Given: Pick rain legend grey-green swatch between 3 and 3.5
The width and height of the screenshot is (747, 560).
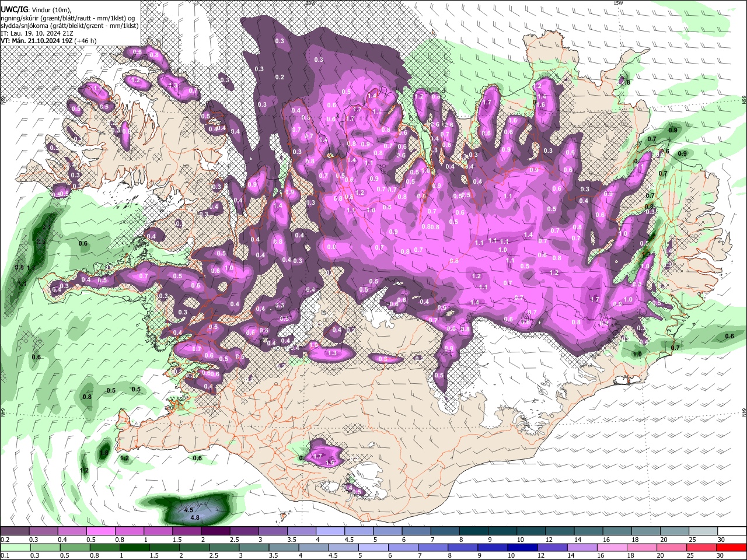Looking at the screenshot, I should [x=254, y=548].
